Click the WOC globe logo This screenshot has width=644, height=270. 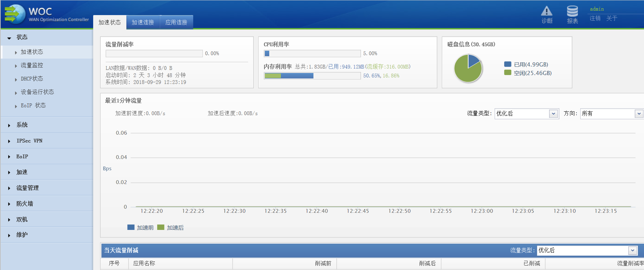tap(15, 14)
